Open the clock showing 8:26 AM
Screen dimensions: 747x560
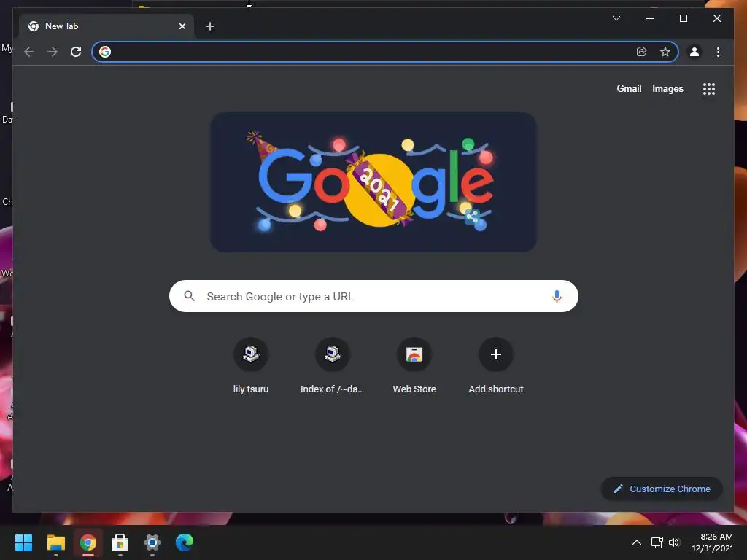pos(712,542)
